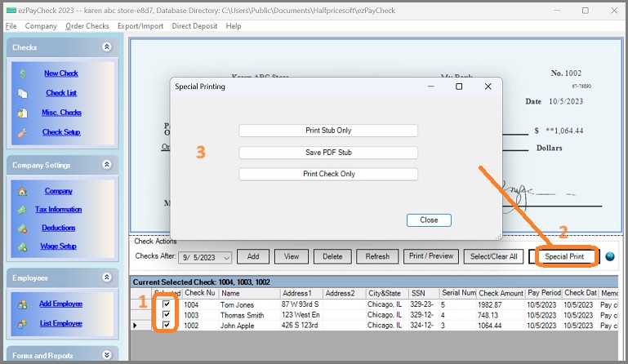Click the Company house icon

click(x=23, y=191)
